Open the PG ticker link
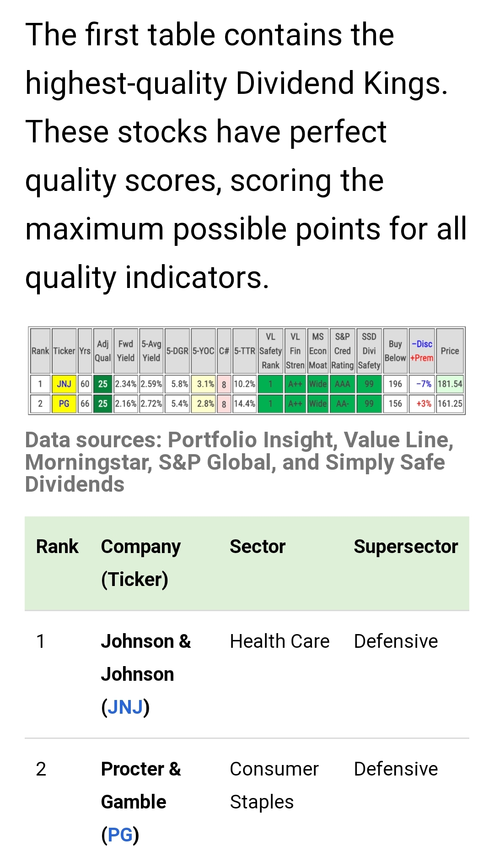This screenshot has height=868, width=494. (x=120, y=835)
